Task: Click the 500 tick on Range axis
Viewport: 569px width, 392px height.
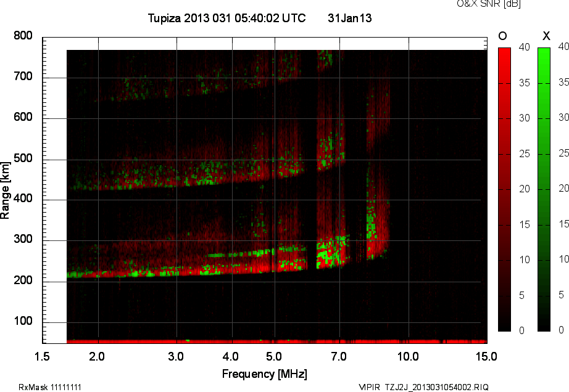Action: coord(23,159)
